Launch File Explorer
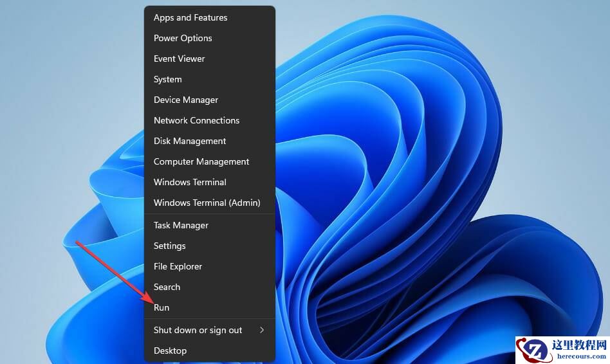Image resolution: width=610 pixels, height=364 pixels. pos(210,267)
